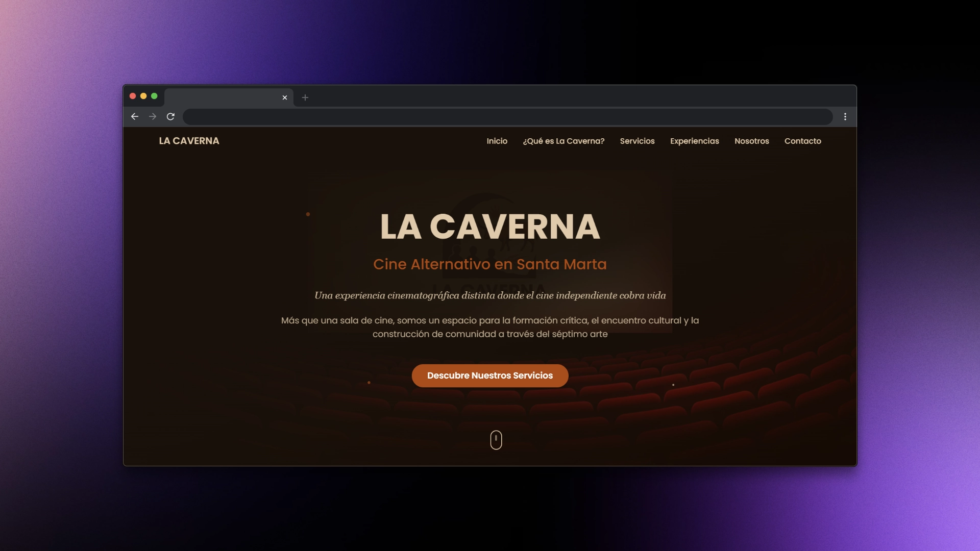Go to the Experiencias nav section
The height and width of the screenshot is (551, 980).
coord(694,141)
